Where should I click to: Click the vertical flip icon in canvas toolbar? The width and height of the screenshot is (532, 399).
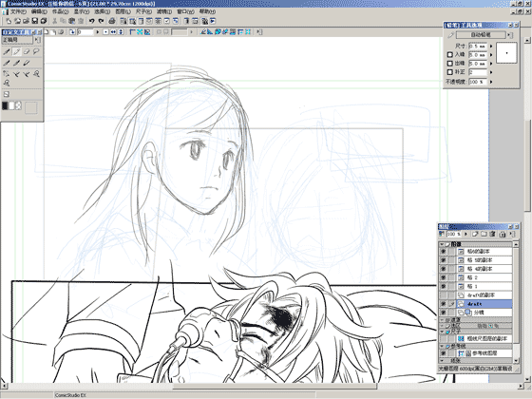point(121,32)
